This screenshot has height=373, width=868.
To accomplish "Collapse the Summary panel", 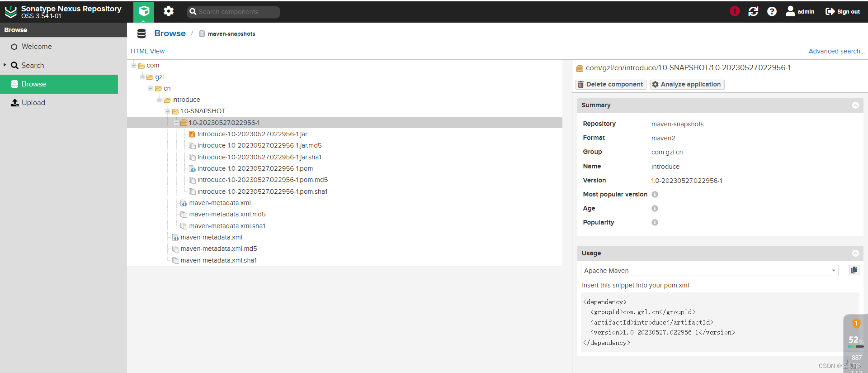I will tap(855, 105).
